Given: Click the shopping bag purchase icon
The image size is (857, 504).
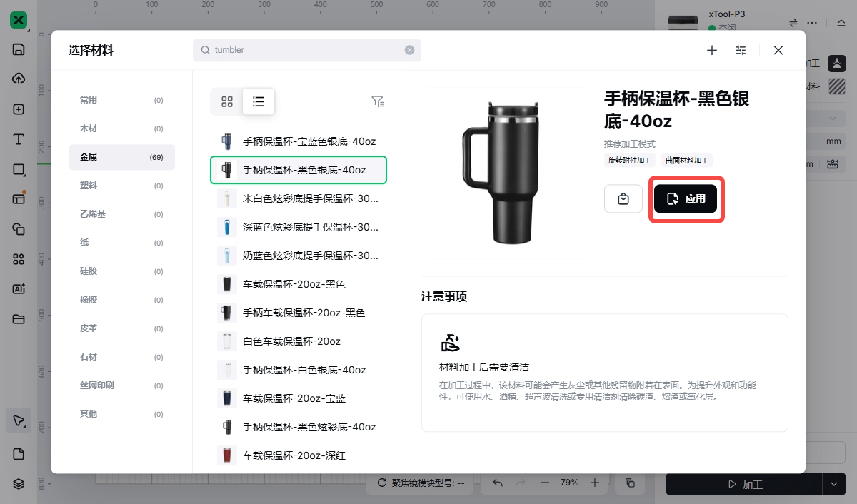Looking at the screenshot, I should pos(623,199).
